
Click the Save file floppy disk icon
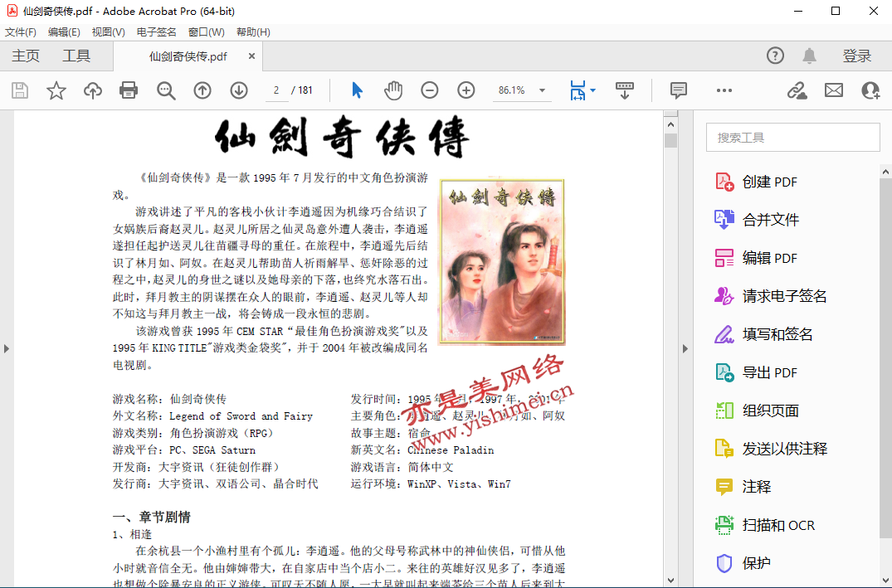click(x=19, y=90)
